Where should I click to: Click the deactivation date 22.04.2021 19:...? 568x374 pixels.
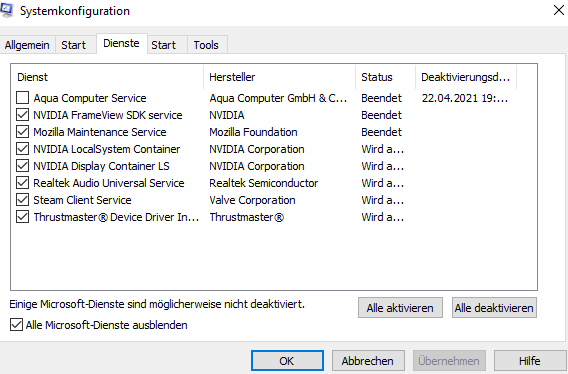click(465, 98)
